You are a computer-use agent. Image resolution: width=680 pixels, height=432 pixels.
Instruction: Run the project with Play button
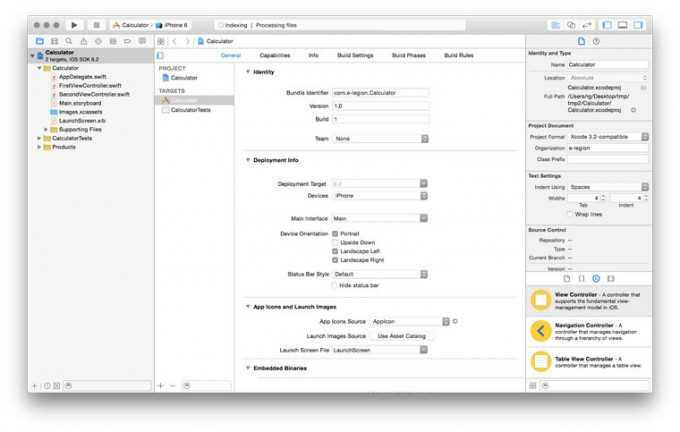(74, 25)
